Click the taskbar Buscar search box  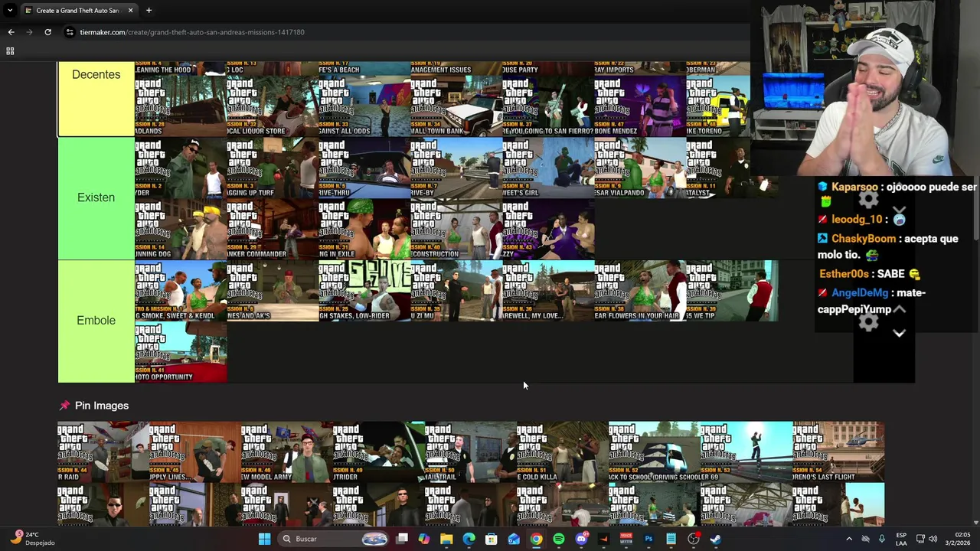335,539
